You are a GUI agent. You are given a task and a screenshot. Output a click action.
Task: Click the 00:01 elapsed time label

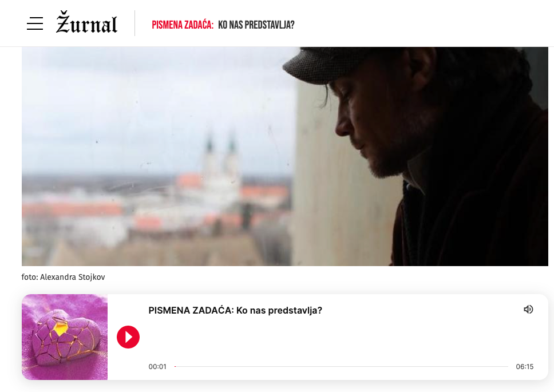coord(157,367)
